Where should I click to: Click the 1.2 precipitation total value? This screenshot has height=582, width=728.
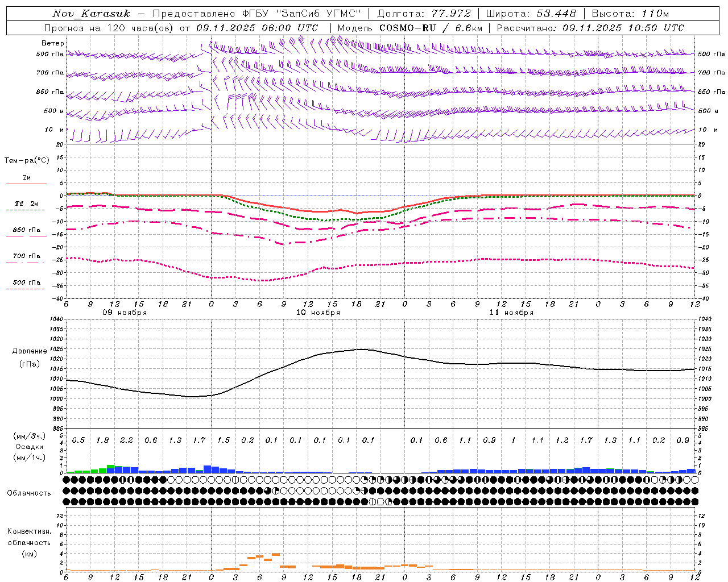tap(562, 440)
